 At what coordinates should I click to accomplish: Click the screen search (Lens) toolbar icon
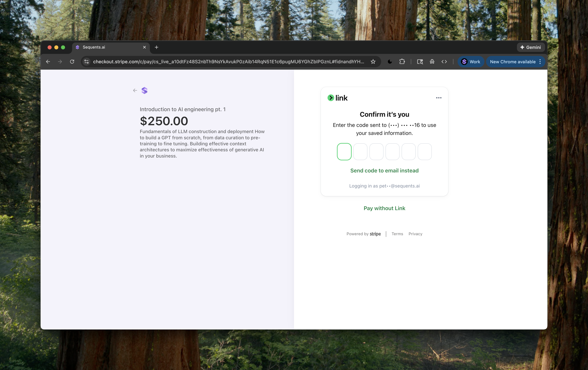click(x=420, y=61)
